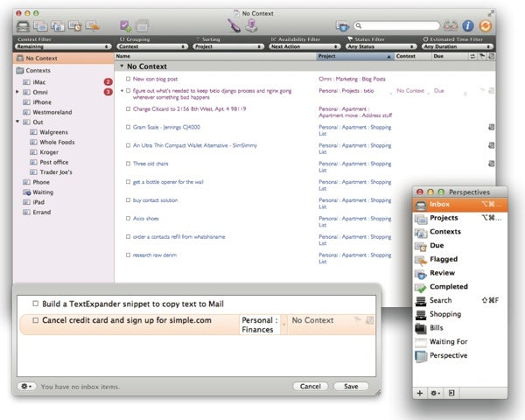Click the plus button in Perspectives window
The height and width of the screenshot is (420, 525).
click(x=420, y=393)
